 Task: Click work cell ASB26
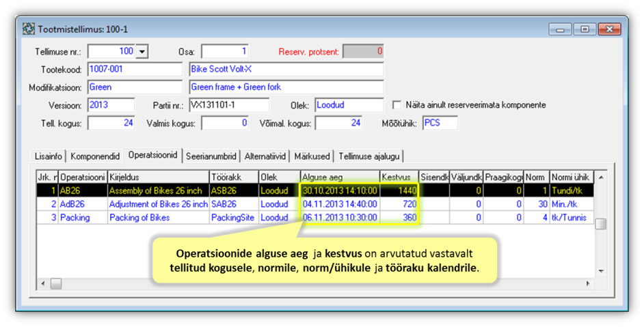(224, 190)
